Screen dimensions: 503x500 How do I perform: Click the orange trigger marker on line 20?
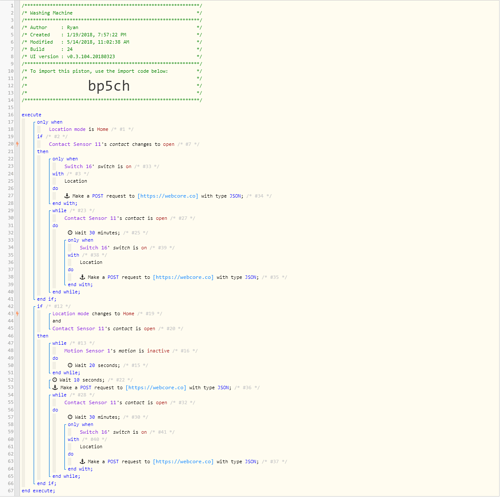tap(17, 144)
